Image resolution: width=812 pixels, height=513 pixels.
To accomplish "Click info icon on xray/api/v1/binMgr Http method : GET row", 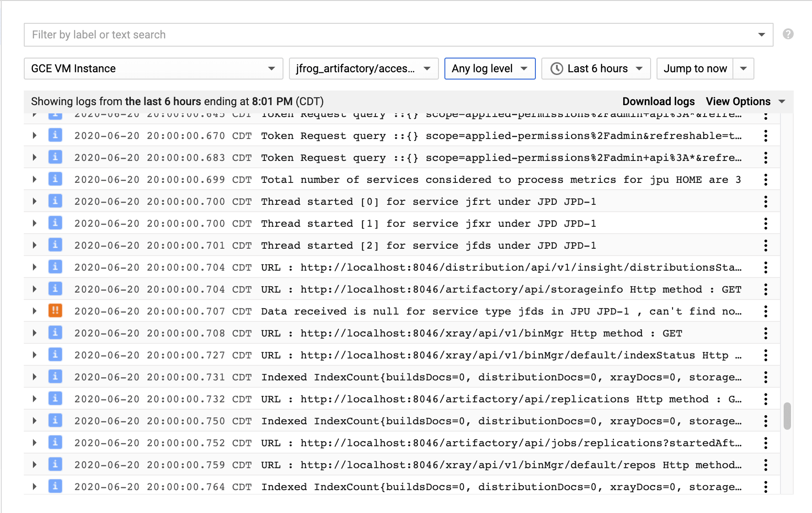I will (55, 333).
